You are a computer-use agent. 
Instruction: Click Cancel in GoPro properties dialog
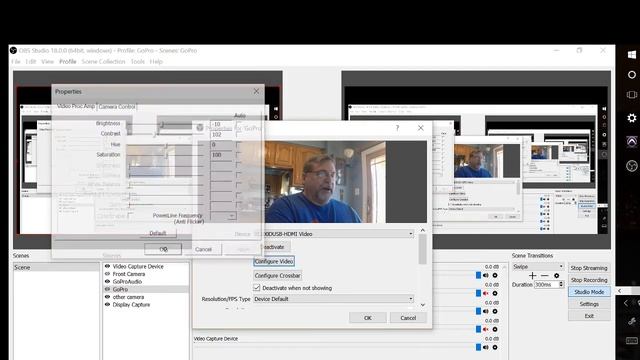coord(408,318)
